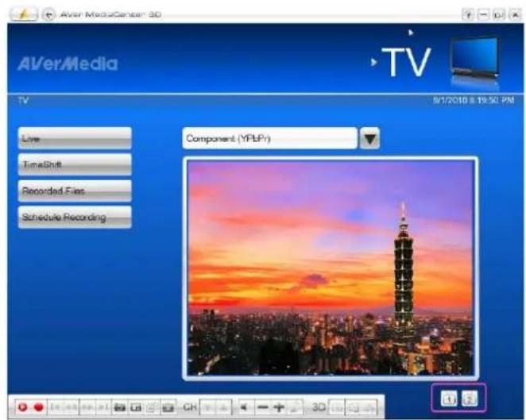Click the numbered 2 button below preview
526x420 pixels.
[x=470, y=399]
